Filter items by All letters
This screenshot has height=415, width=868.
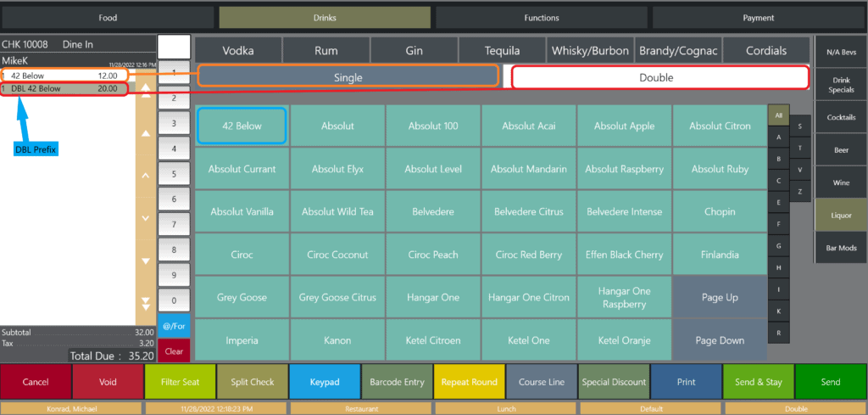(779, 115)
